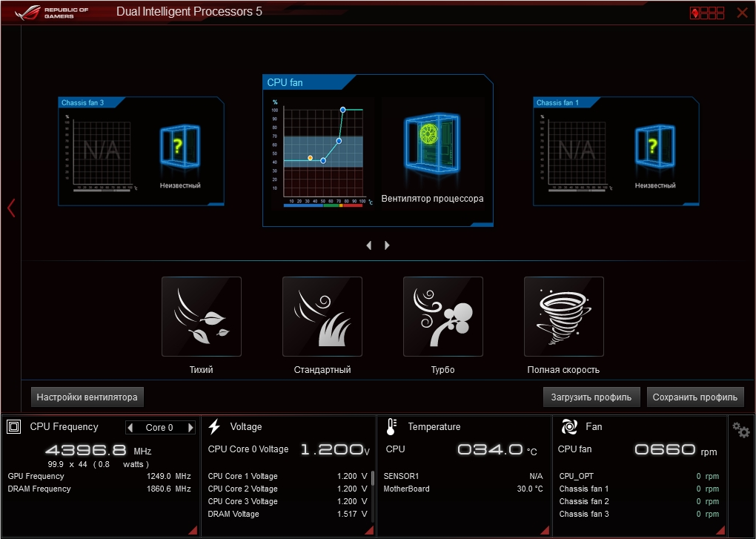Image resolution: width=756 pixels, height=539 pixels.
Task: Click the CPU Frequency chip icon
Action: [x=14, y=426]
